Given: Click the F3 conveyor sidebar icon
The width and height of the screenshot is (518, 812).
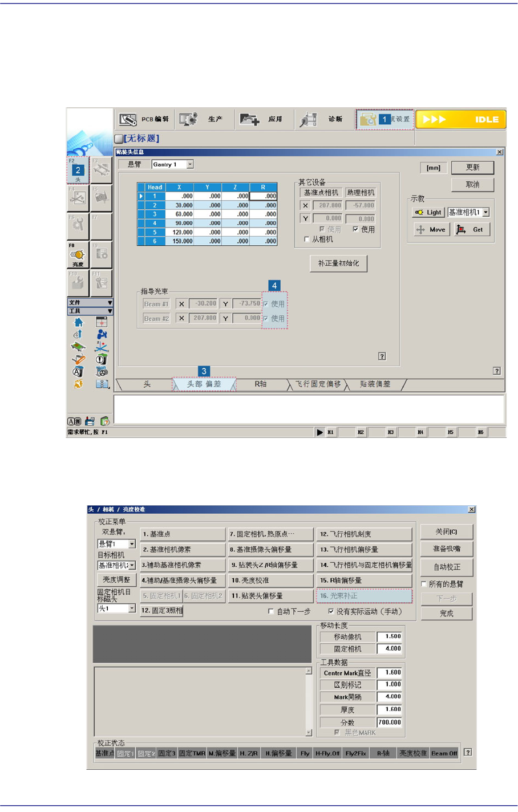Looking at the screenshot, I should coord(101,170).
